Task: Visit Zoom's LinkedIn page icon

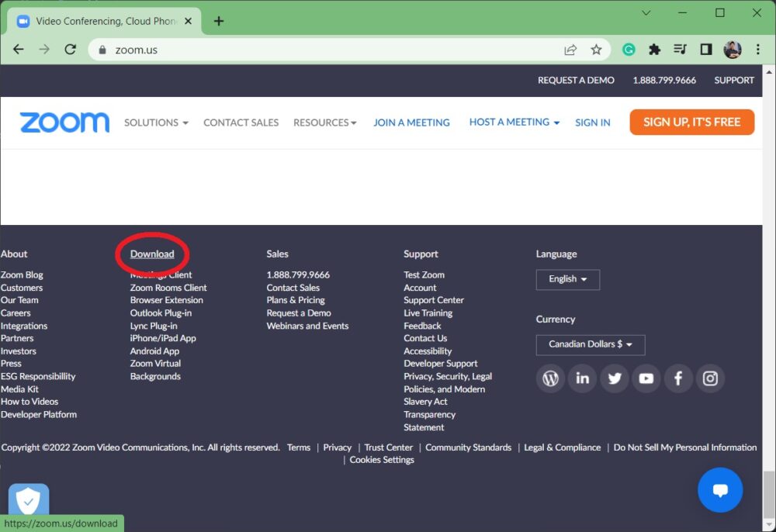Action: [582, 378]
